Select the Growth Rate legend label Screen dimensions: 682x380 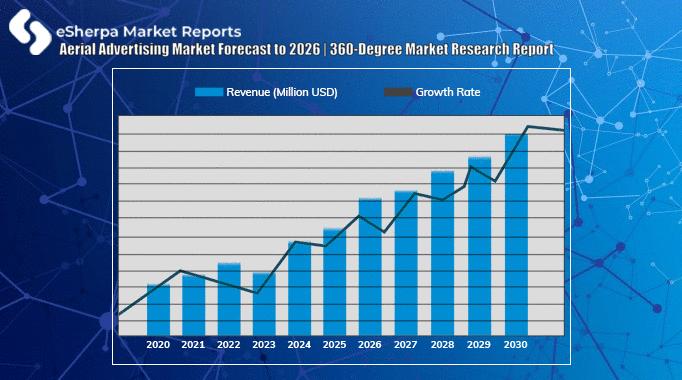click(448, 92)
